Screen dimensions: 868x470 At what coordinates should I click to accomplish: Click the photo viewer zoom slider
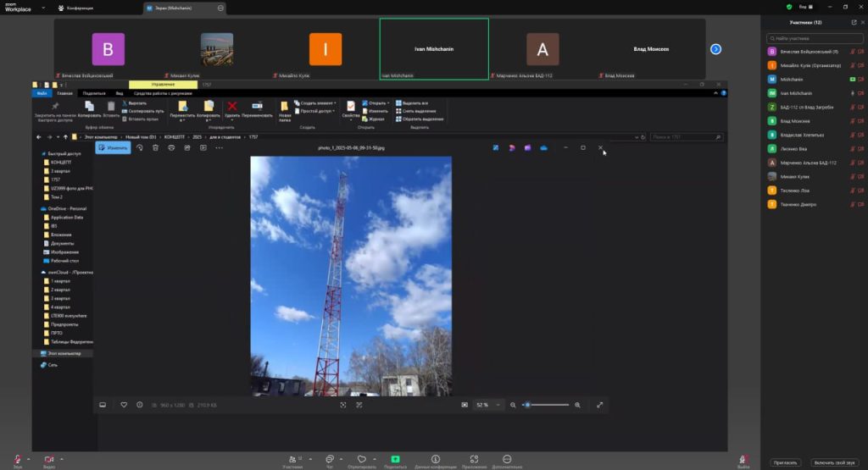[546, 405]
